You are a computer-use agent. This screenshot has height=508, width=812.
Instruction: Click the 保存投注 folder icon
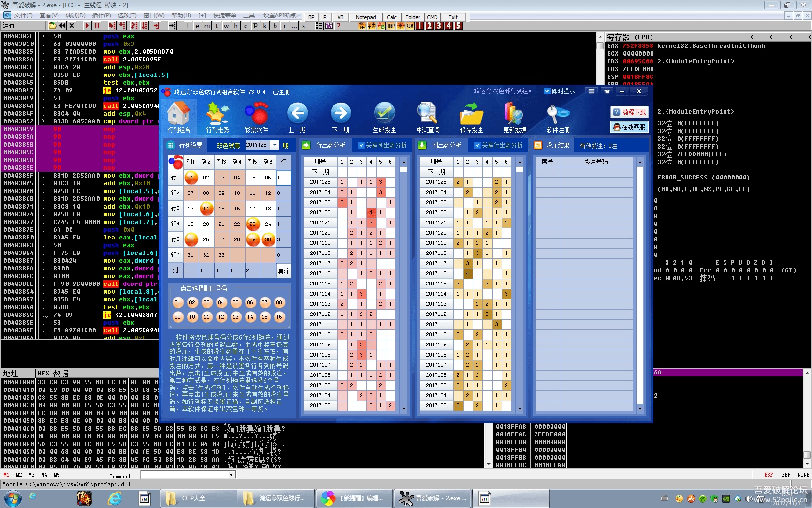click(x=471, y=116)
